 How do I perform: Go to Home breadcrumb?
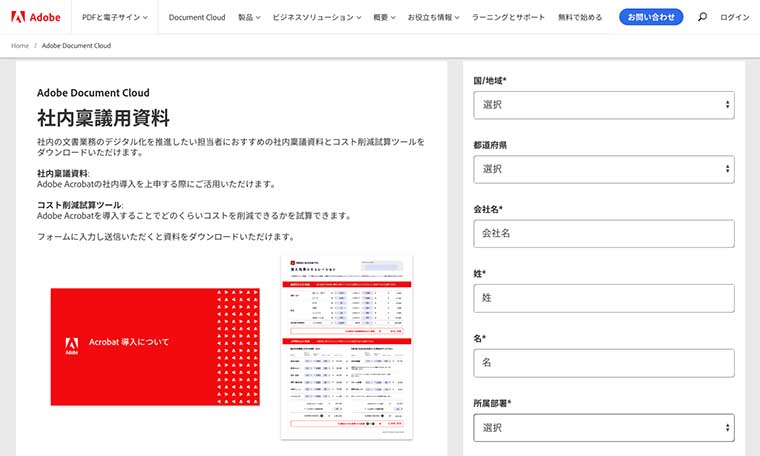click(x=20, y=46)
